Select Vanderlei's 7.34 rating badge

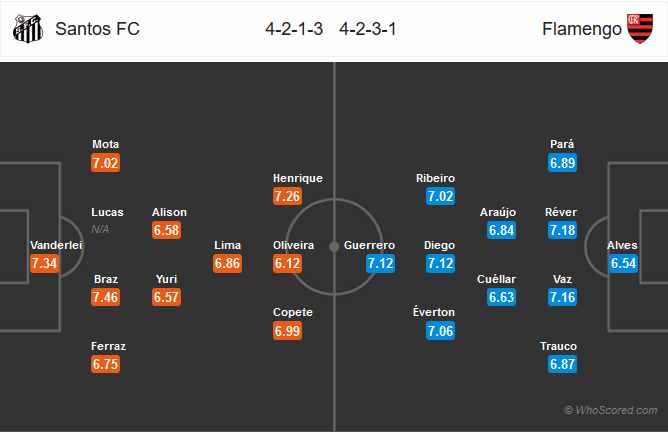(44, 263)
